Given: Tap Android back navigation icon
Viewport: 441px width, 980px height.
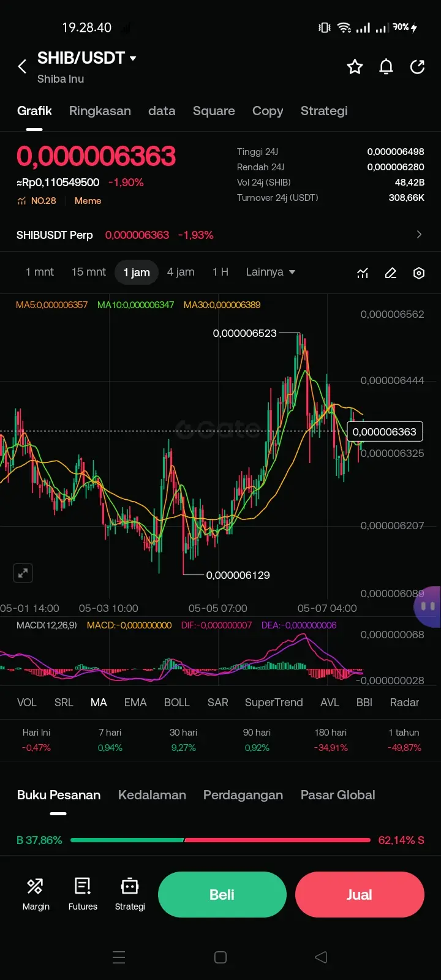Looking at the screenshot, I should point(321,957).
